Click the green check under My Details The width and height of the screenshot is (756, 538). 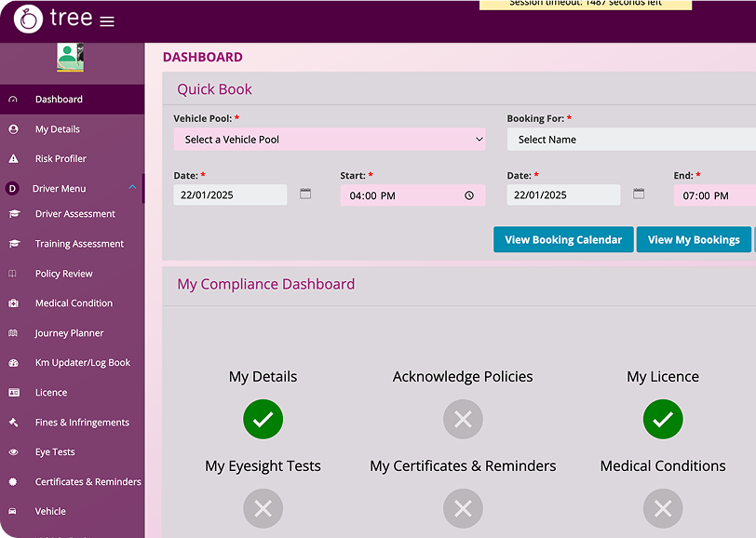pyautogui.click(x=263, y=419)
